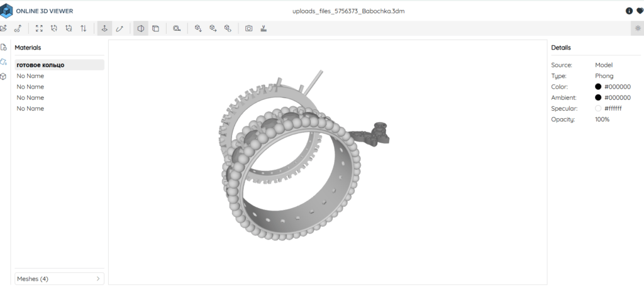Download the model file icon

(198, 28)
